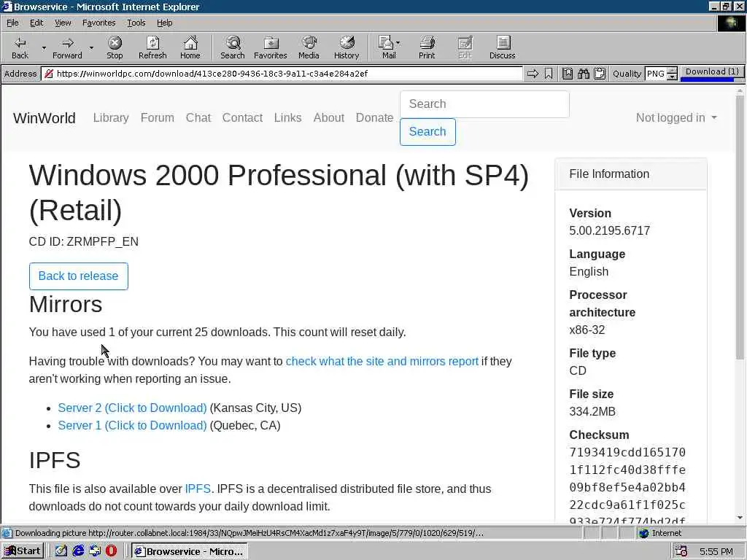Open the site and mirrors report link
Image resolution: width=747 pixels, height=560 pixels.
point(382,362)
